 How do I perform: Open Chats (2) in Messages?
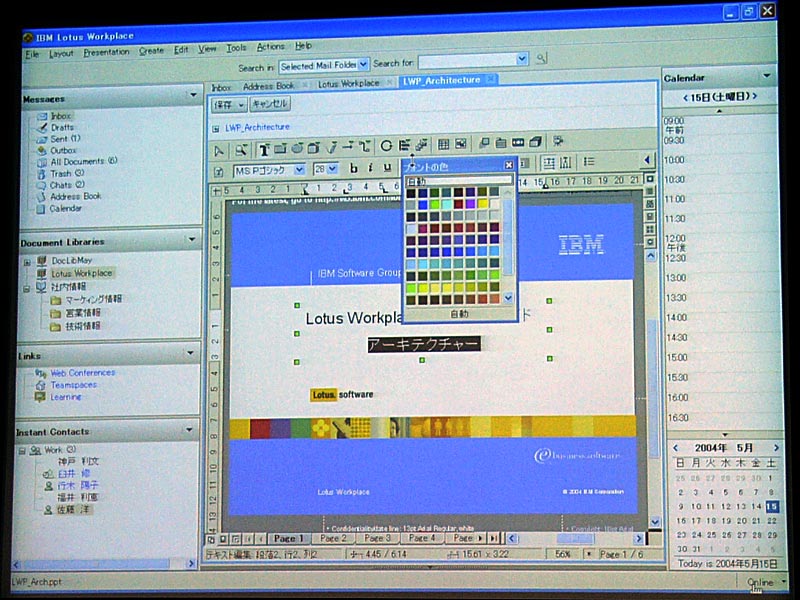[67, 185]
